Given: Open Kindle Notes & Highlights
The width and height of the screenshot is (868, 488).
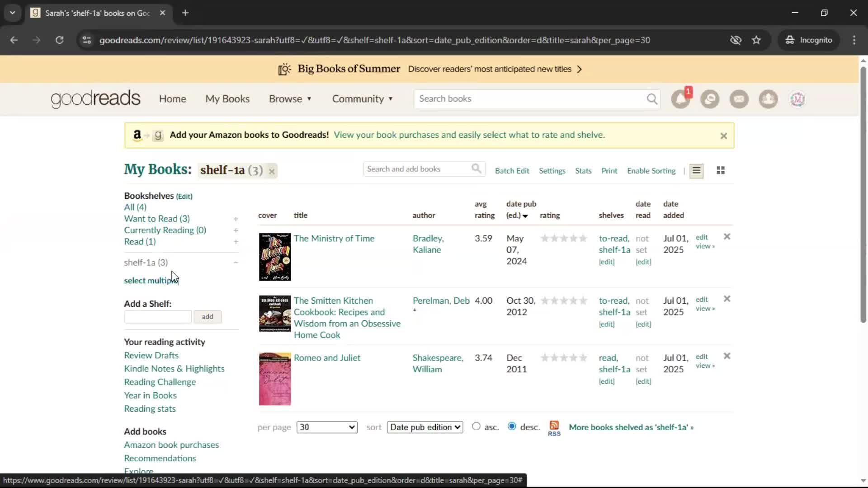Looking at the screenshot, I should (x=174, y=369).
